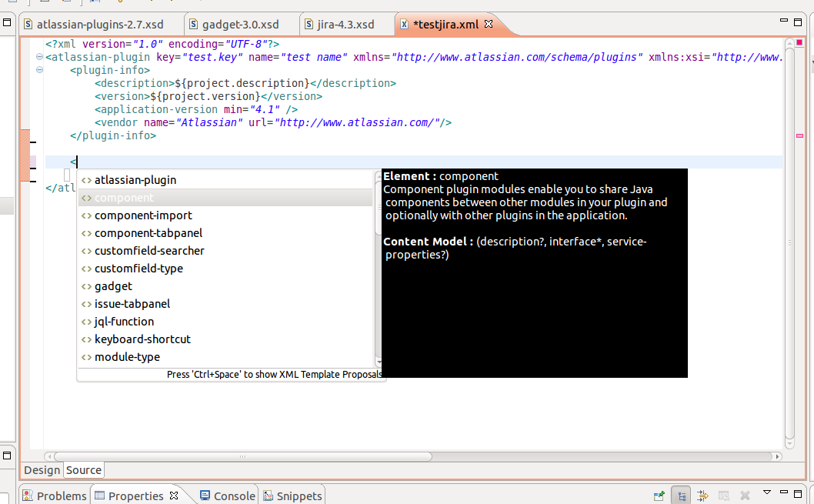Open the Properties view menu dropdown arrow

tap(765, 493)
